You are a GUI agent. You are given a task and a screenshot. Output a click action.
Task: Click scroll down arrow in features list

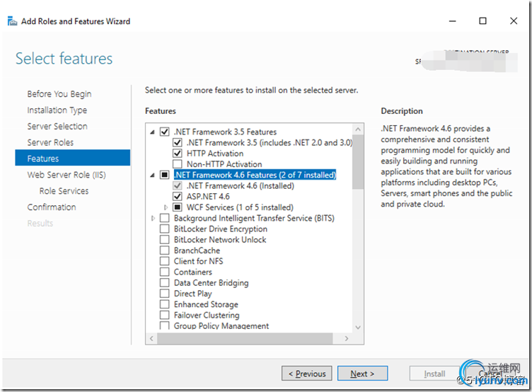[358, 327]
